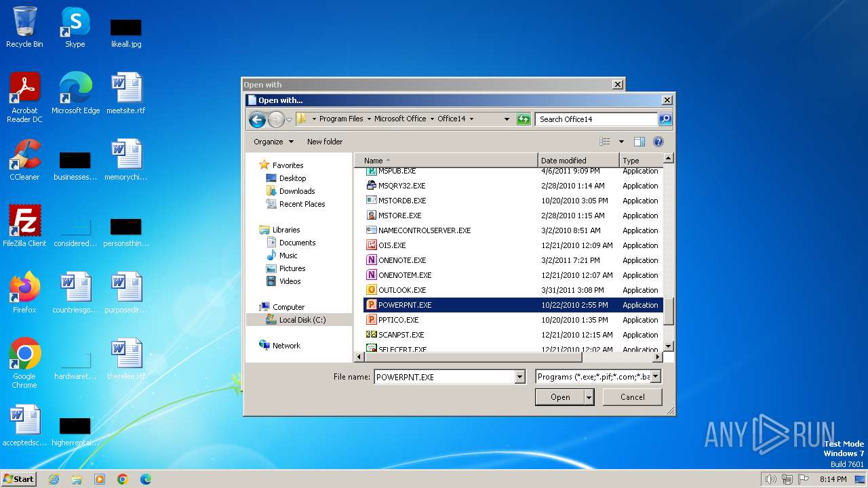Click the Start button

coord(18,479)
